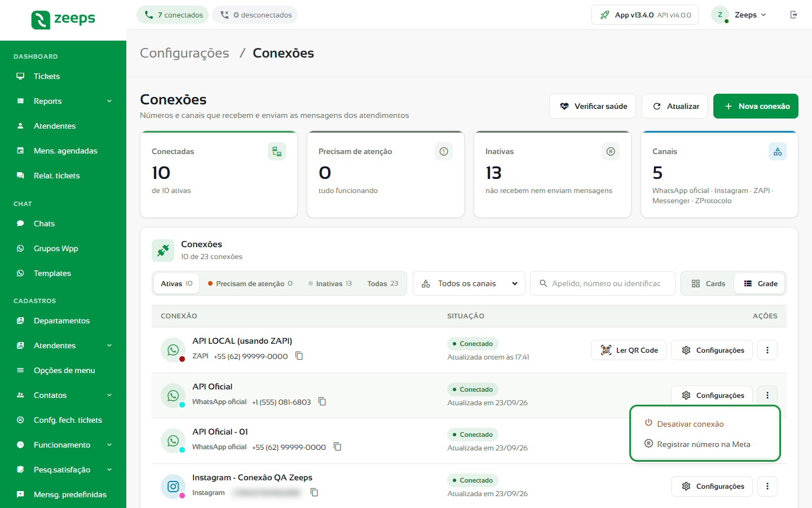This screenshot has width=812, height=508.
Task: Click Ler QR Code for API LOCAL
Action: [629, 350]
